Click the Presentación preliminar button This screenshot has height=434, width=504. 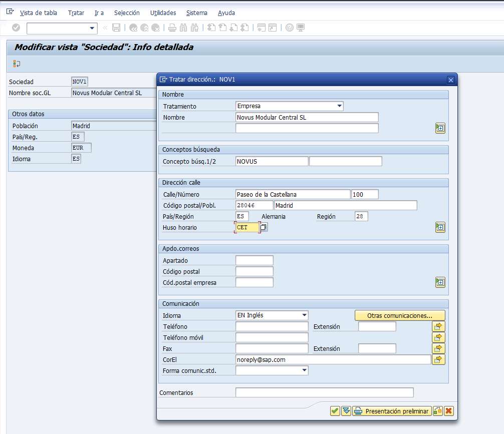392,411
